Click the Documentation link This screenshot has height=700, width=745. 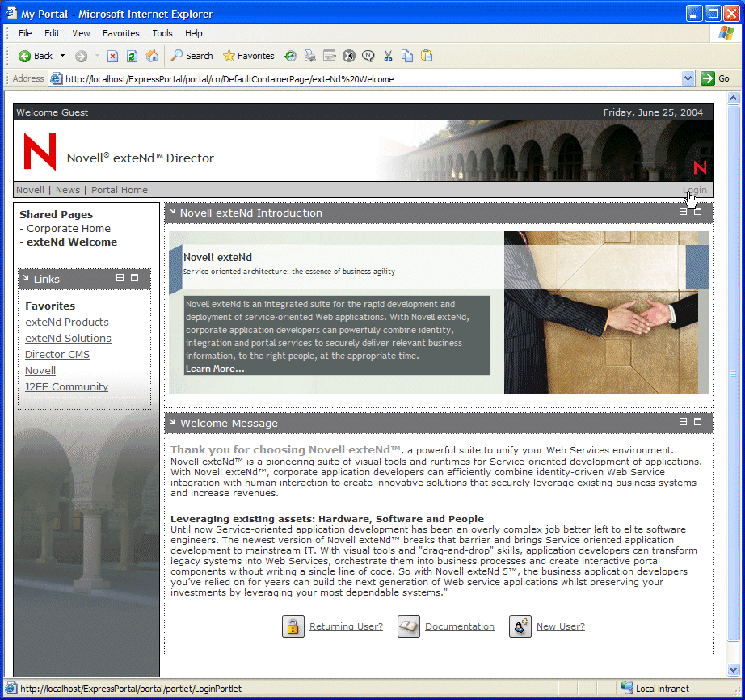tap(460, 626)
